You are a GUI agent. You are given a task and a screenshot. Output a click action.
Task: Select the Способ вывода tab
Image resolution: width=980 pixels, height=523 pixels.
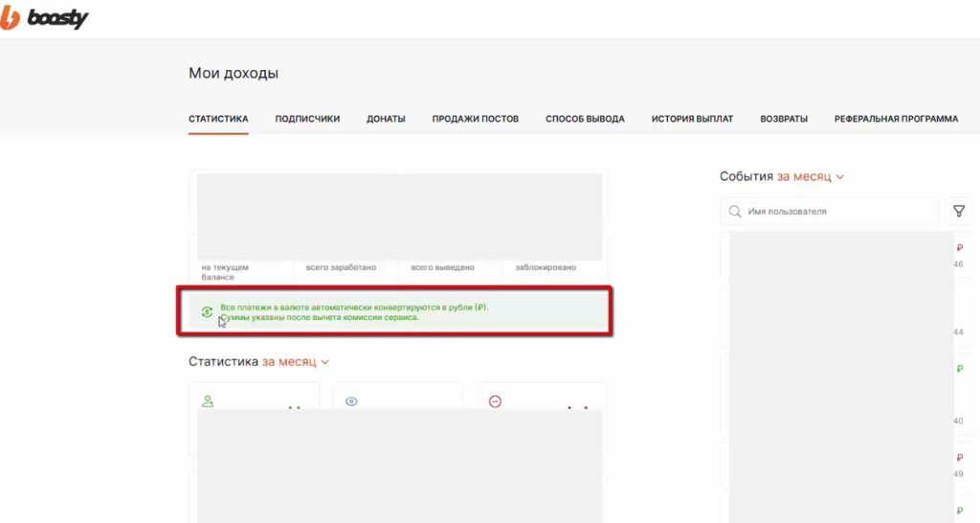(585, 119)
